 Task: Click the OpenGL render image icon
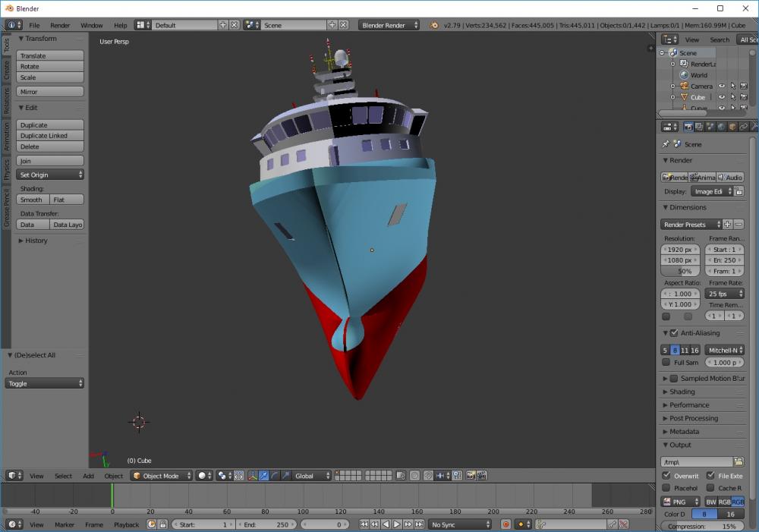point(471,476)
